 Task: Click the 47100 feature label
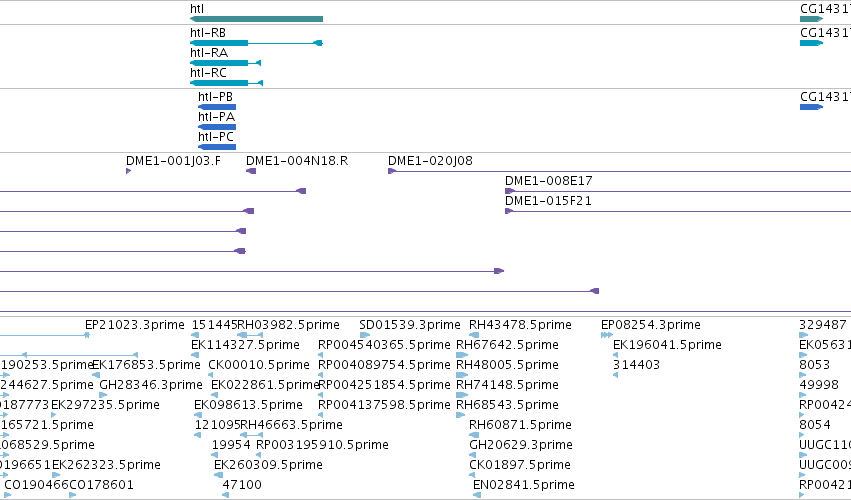tap(242, 485)
